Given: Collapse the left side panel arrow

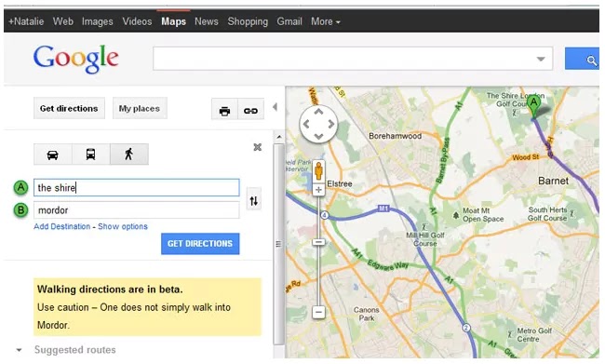Looking at the screenshot, I should coord(275,107).
